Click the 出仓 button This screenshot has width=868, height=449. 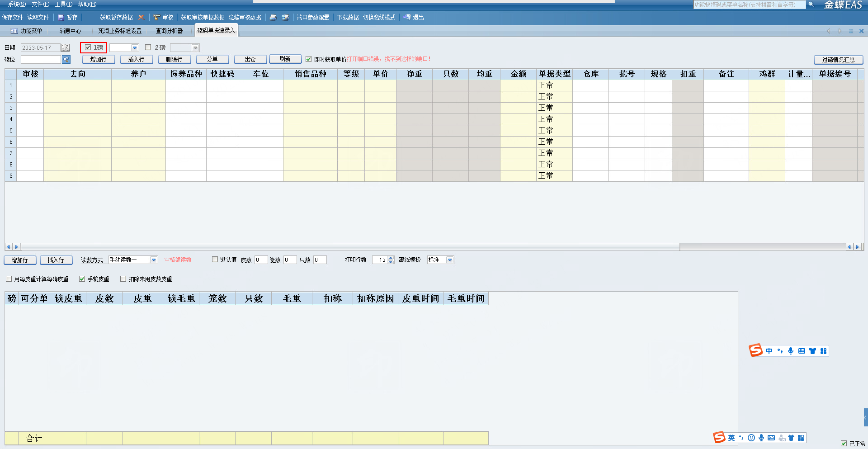point(250,59)
